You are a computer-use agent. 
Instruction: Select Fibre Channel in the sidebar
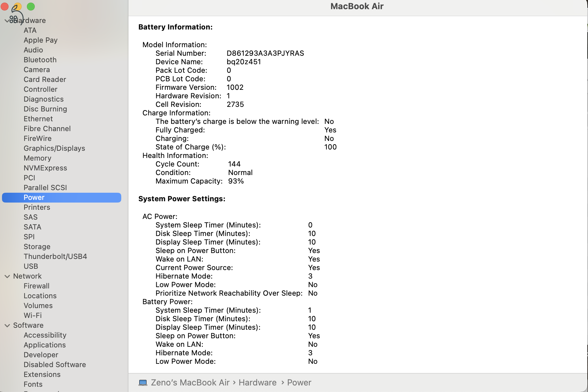[47, 128]
